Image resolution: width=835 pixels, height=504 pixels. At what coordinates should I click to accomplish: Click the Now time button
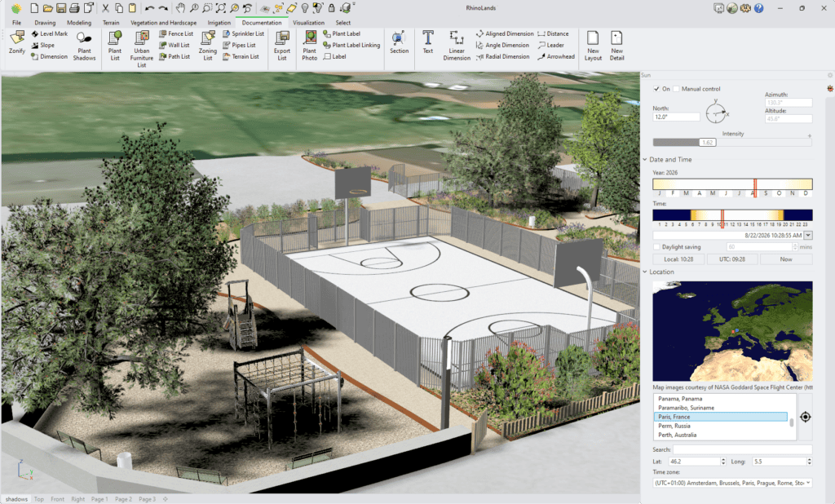click(786, 259)
